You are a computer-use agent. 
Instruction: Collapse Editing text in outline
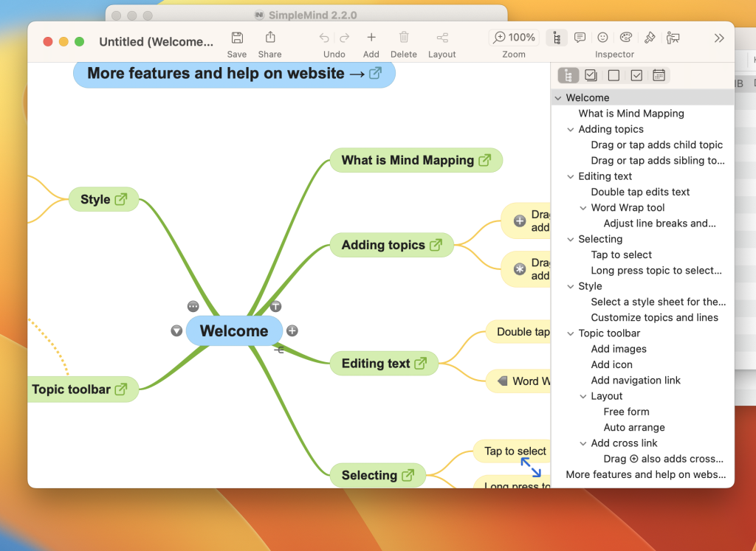coord(571,177)
